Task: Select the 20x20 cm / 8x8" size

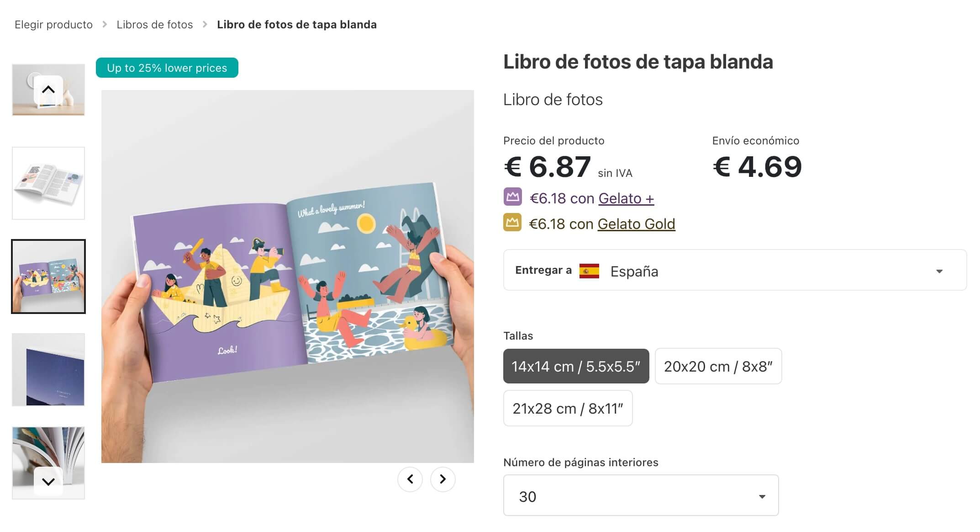Action: 718,366
